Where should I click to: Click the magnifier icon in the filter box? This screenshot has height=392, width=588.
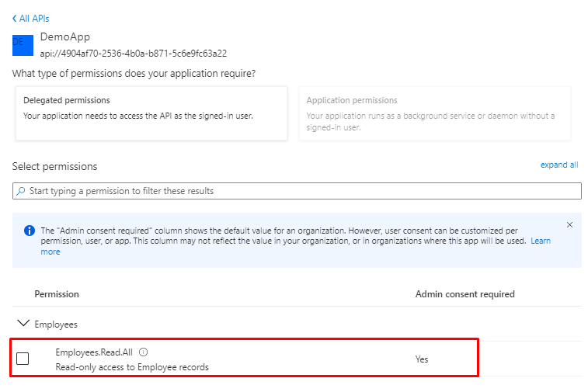click(21, 191)
